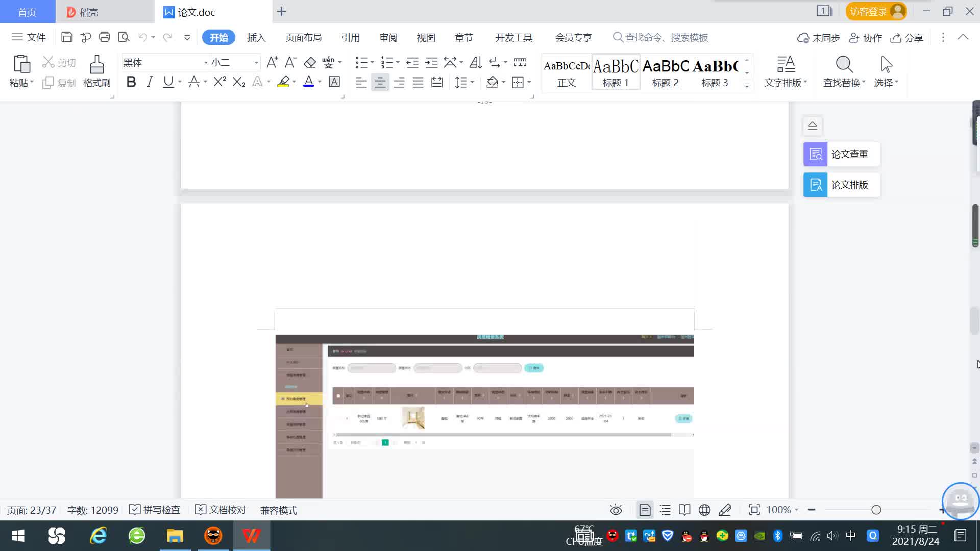This screenshot has width=980, height=551.
Task: Toggle eye protection mode icon
Action: [616, 510]
